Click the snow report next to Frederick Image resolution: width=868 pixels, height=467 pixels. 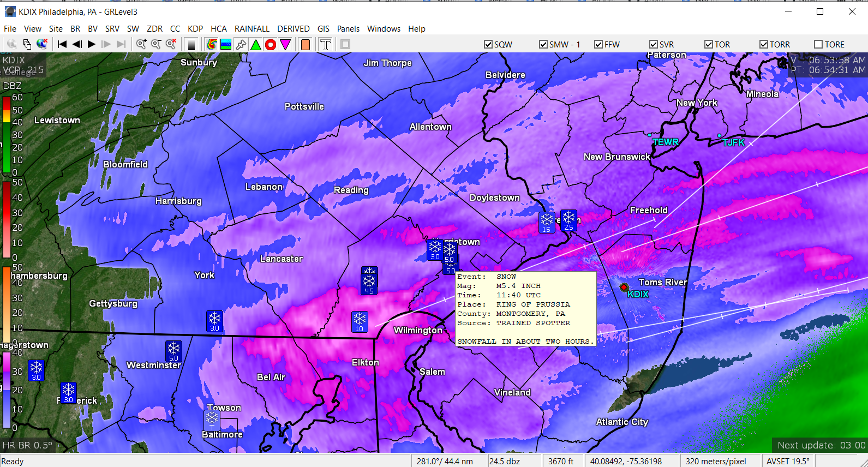click(68, 393)
